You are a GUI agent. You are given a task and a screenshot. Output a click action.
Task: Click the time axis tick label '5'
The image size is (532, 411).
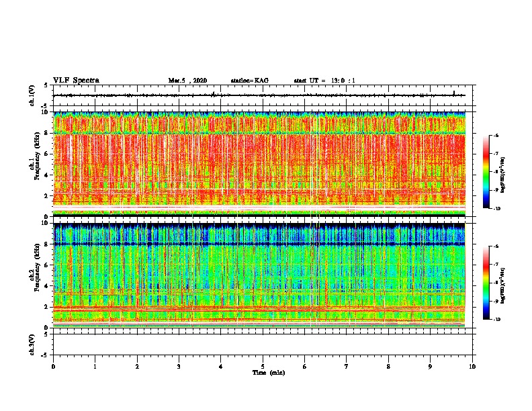263,367
